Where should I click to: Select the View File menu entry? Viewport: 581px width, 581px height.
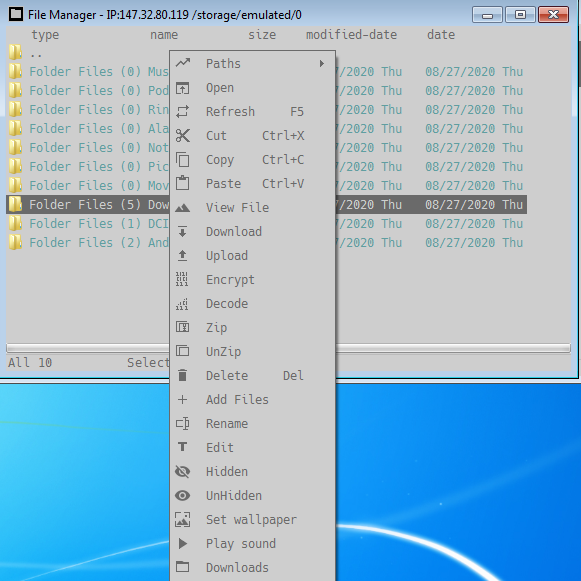tap(253, 208)
